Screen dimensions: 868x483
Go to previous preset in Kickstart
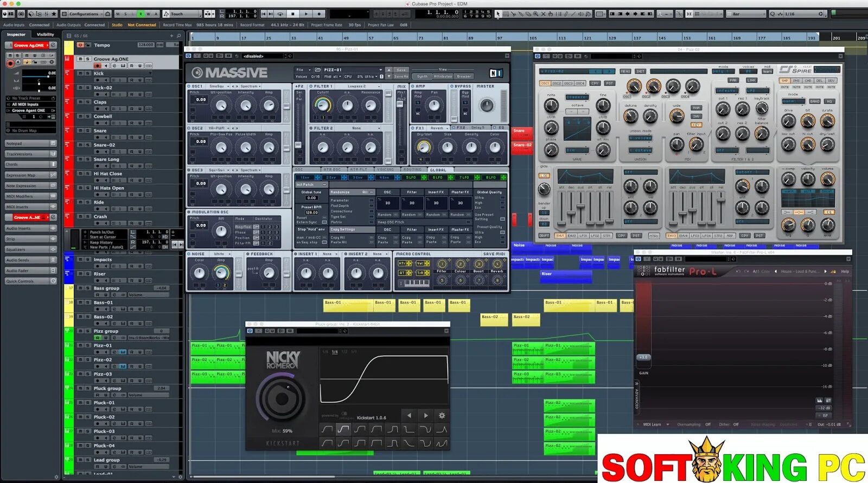(409, 415)
